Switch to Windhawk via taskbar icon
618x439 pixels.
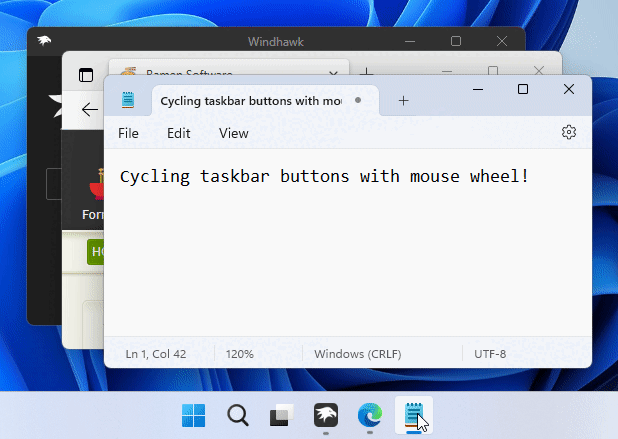click(x=326, y=415)
